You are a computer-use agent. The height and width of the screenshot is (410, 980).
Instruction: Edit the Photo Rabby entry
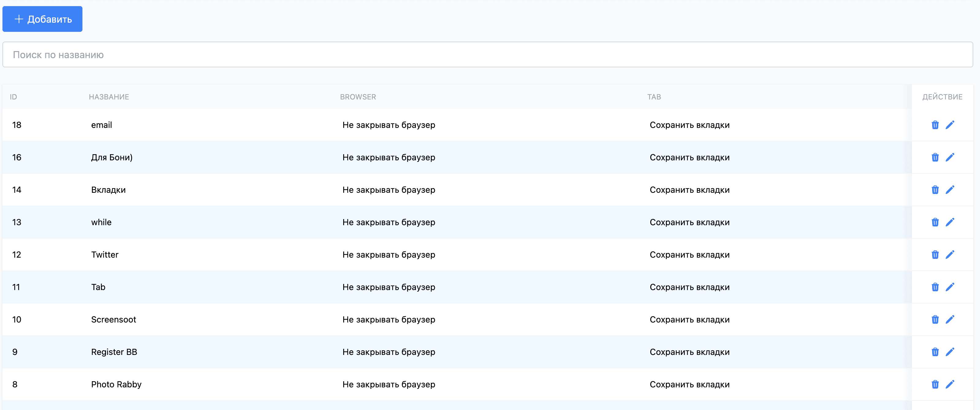point(950,384)
